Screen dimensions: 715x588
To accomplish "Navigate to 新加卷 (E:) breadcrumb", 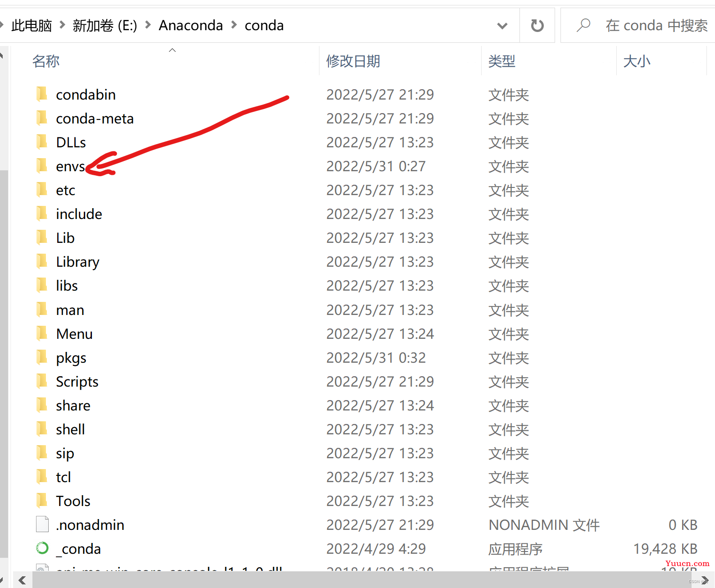I will [x=105, y=25].
